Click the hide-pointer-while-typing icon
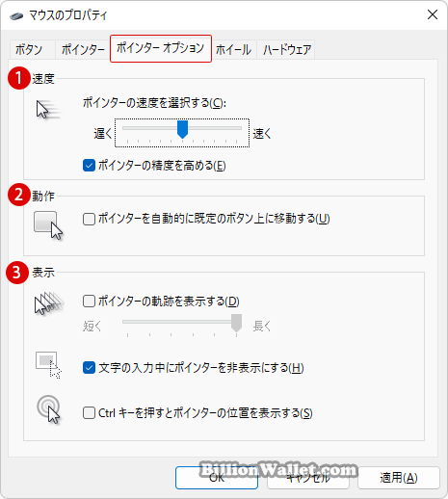The image size is (448, 499). (48, 365)
